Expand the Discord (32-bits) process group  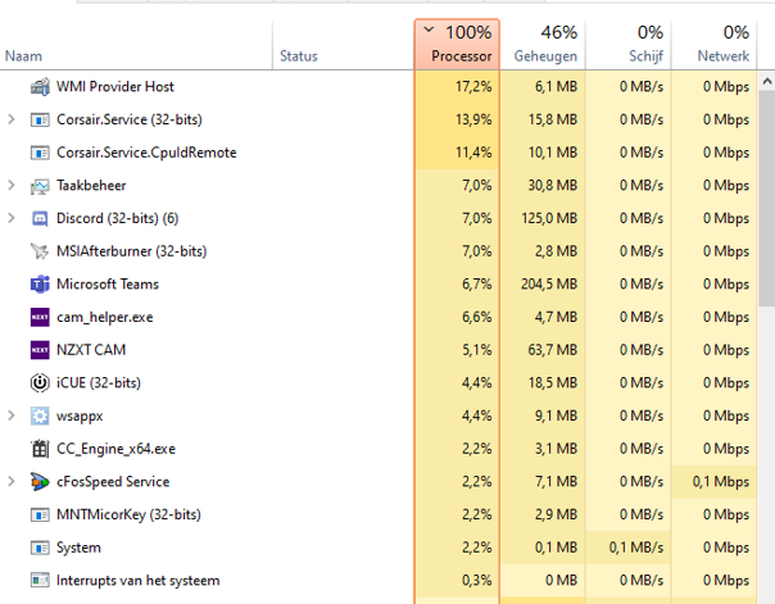coord(11,218)
